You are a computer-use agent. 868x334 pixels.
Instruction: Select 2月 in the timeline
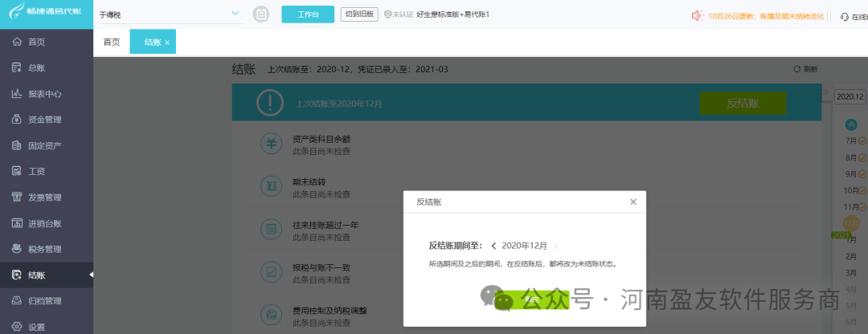[x=851, y=257]
